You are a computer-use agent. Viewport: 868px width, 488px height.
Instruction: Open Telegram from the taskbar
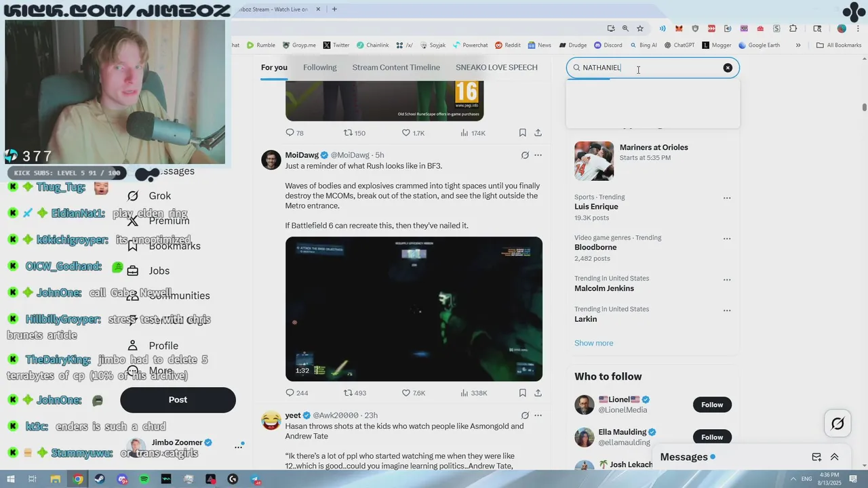pyautogui.click(x=256, y=479)
